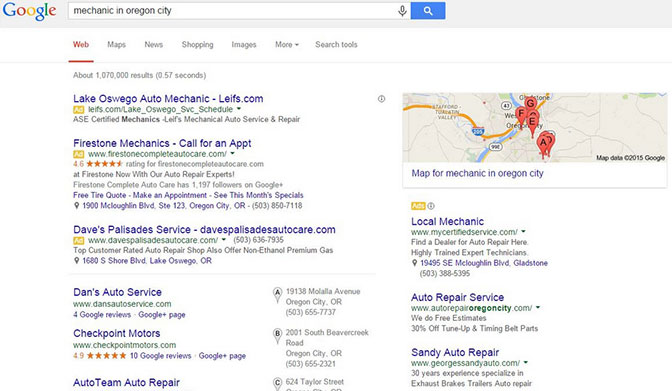
Task: Click 4 Google reviews for Dan's Auto
Action: pos(102,315)
